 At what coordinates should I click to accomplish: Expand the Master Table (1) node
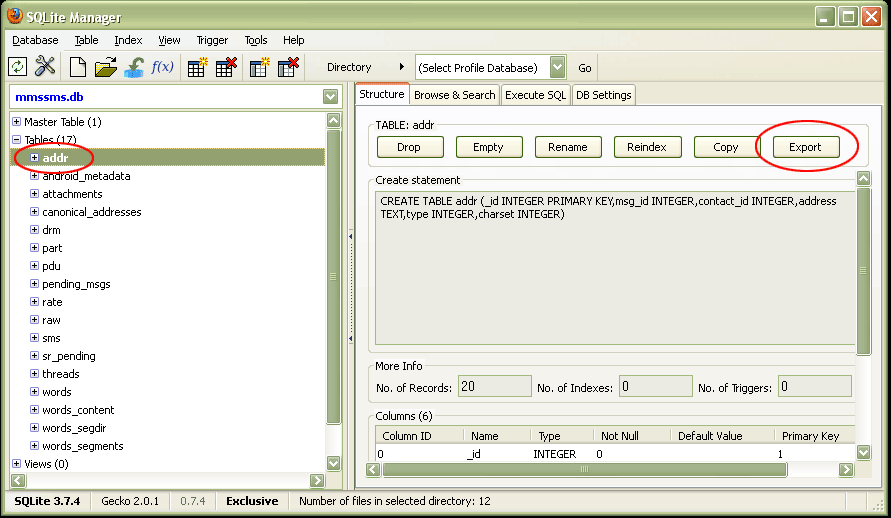tap(16, 122)
